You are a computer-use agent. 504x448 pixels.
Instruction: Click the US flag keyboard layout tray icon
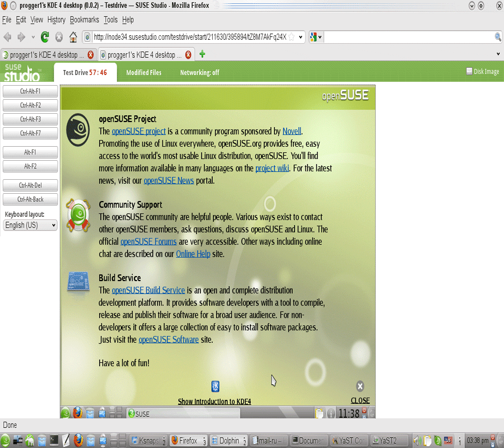[448, 440]
